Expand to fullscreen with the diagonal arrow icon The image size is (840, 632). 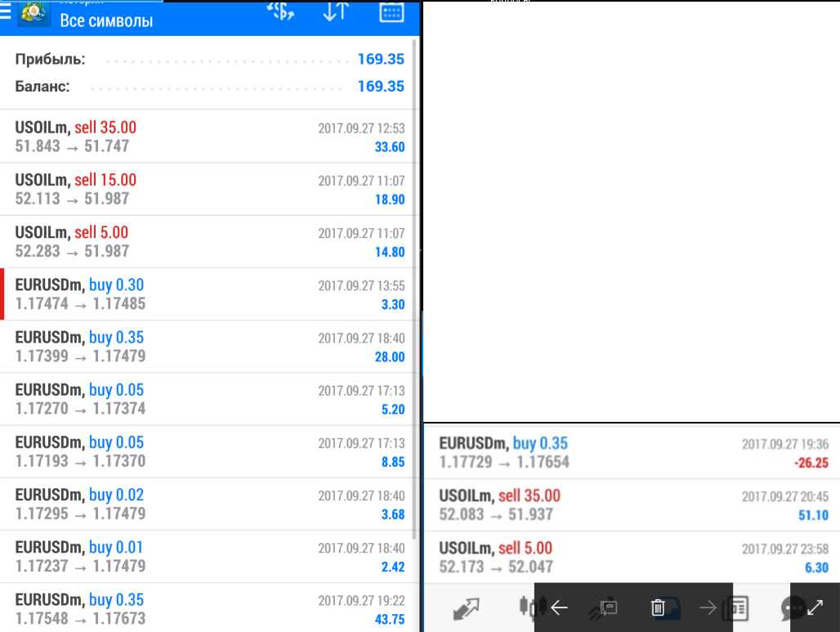pyautogui.click(x=815, y=607)
